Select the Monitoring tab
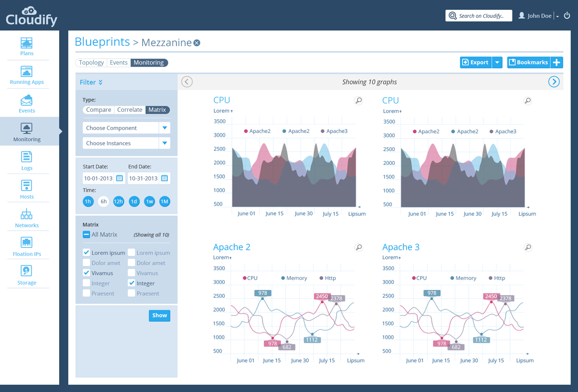This screenshot has width=578, height=392. point(149,62)
